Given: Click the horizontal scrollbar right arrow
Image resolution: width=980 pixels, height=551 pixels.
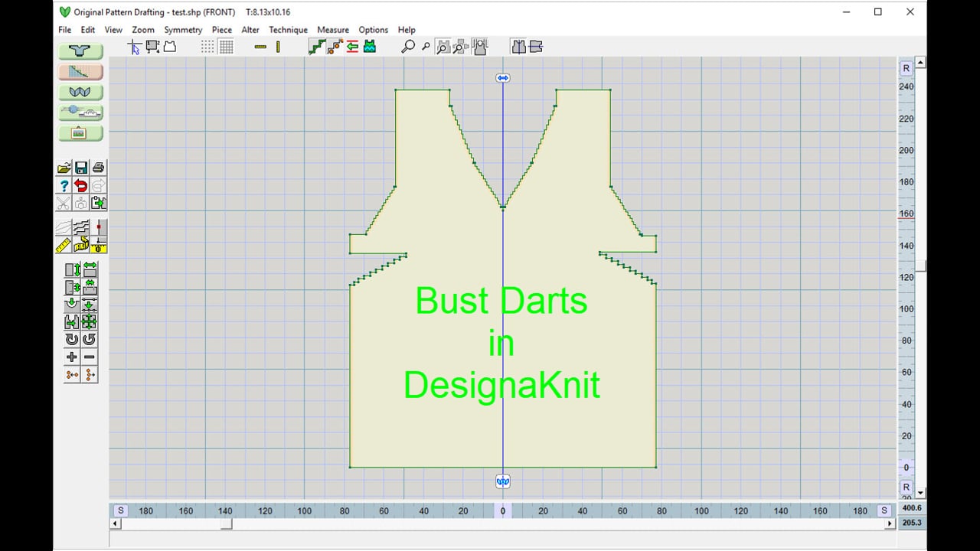Looking at the screenshot, I should (x=890, y=524).
